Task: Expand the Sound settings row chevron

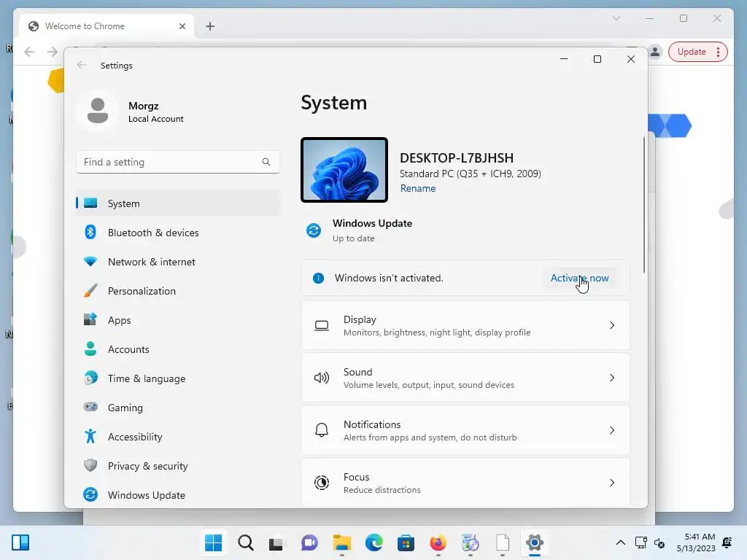Action: [x=612, y=378]
